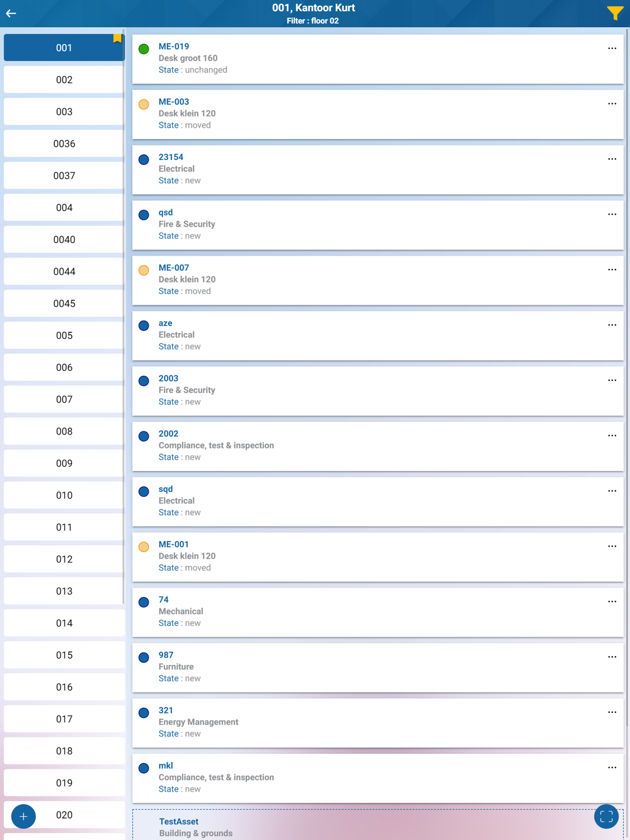630x840 pixels.
Task: Open the more options icon for qsd
Action: [x=612, y=215]
